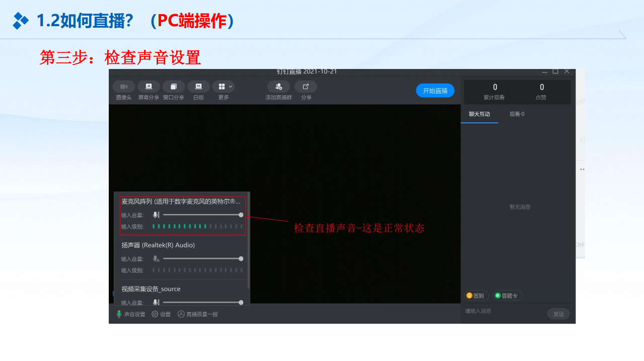This screenshot has height=361, width=644.
Task: Select 窗口分享 window sharing
Action: [173, 87]
